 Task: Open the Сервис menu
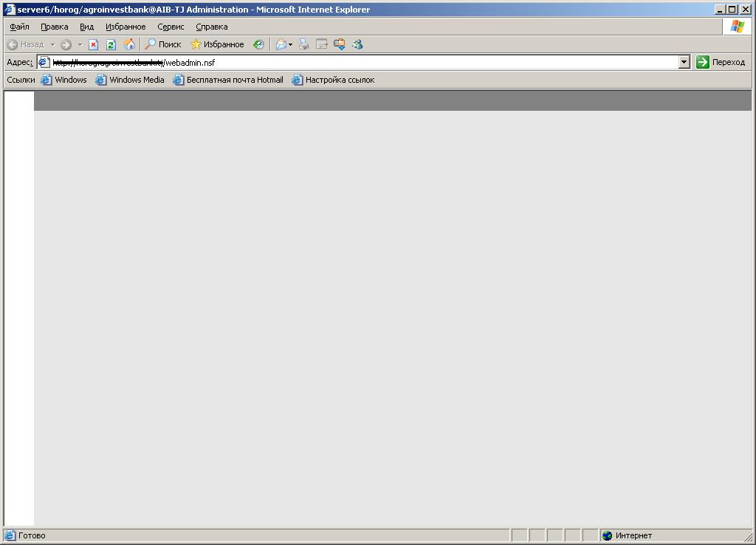coord(171,27)
